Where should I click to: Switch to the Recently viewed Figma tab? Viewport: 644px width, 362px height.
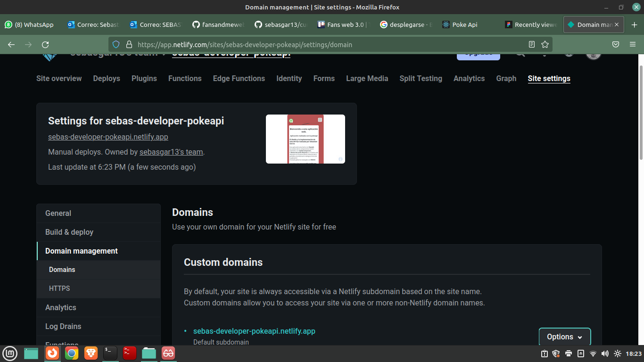530,25
